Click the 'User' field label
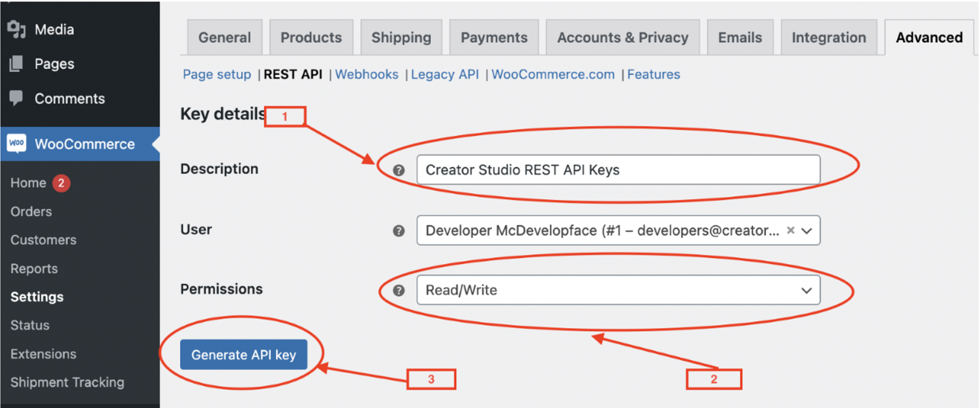This screenshot has height=408, width=980. 196,229
